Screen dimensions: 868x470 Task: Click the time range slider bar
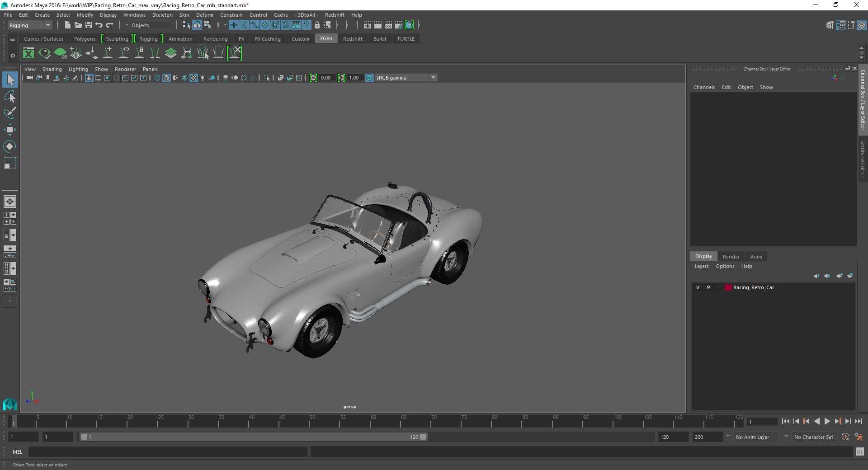tap(253, 437)
